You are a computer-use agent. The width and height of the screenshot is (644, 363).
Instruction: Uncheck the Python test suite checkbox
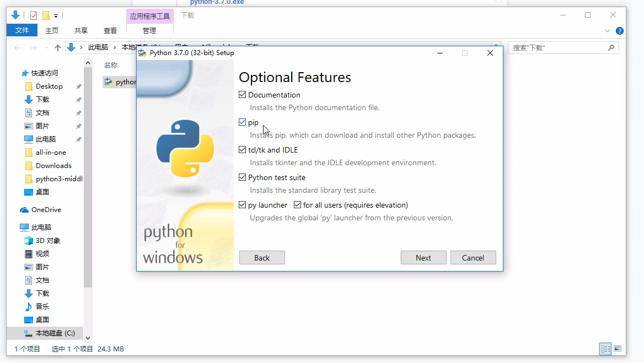[x=242, y=177]
